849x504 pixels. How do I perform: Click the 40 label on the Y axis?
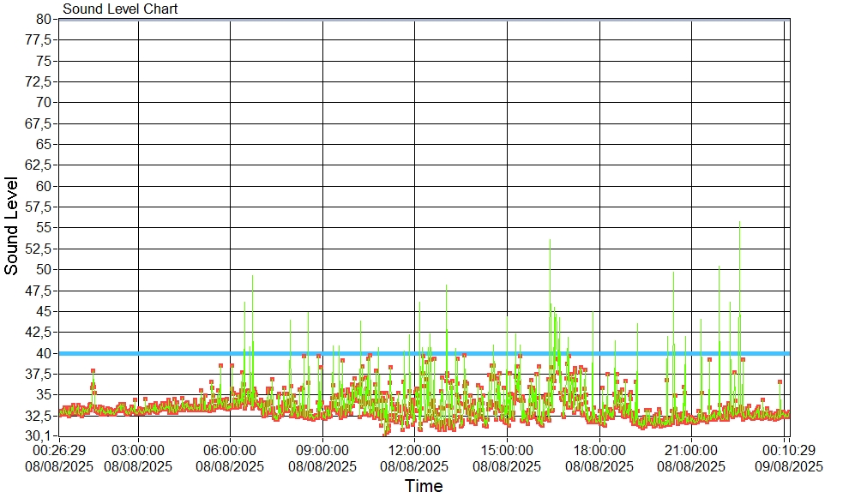[44, 353]
